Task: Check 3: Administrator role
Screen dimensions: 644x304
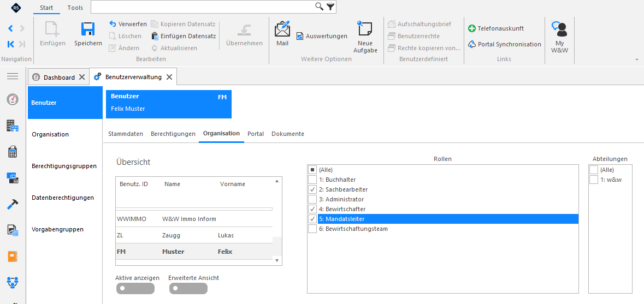Action: point(312,199)
